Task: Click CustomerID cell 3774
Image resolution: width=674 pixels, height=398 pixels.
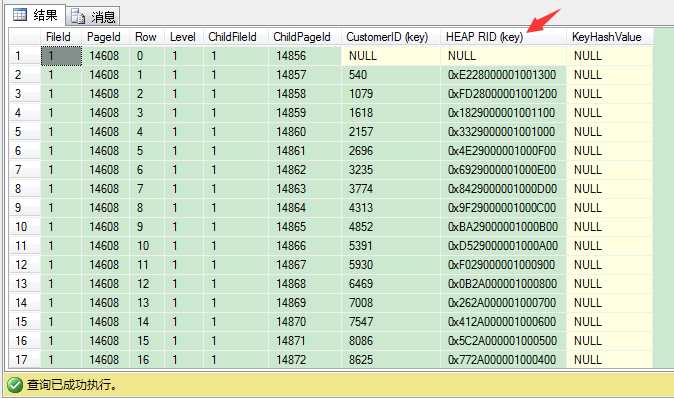Action: click(391, 189)
